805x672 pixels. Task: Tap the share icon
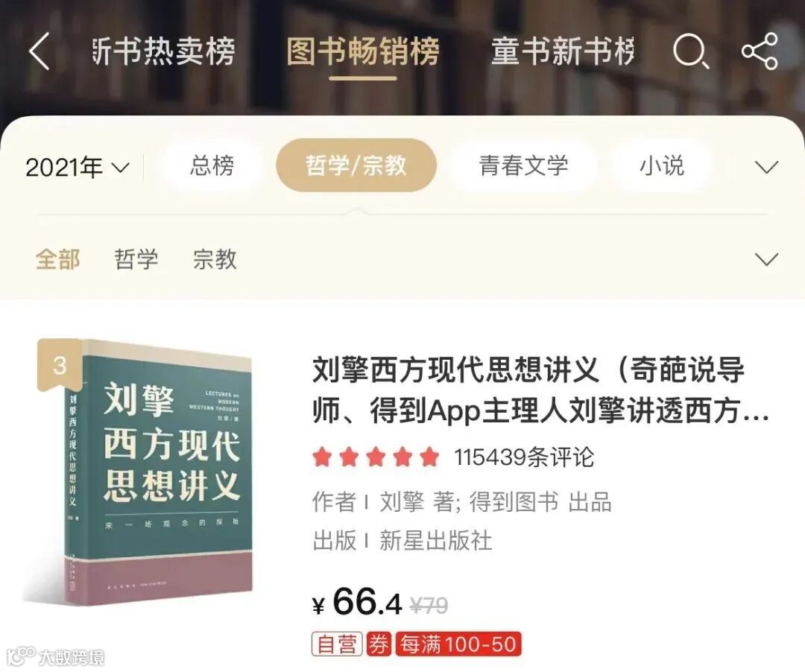pyautogui.click(x=760, y=51)
